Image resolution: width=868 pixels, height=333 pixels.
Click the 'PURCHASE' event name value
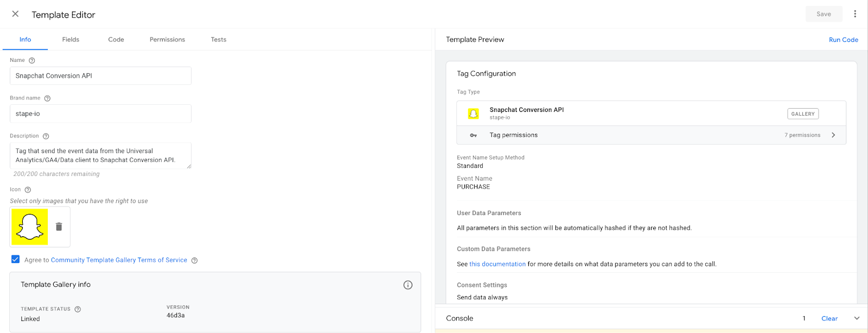474,187
